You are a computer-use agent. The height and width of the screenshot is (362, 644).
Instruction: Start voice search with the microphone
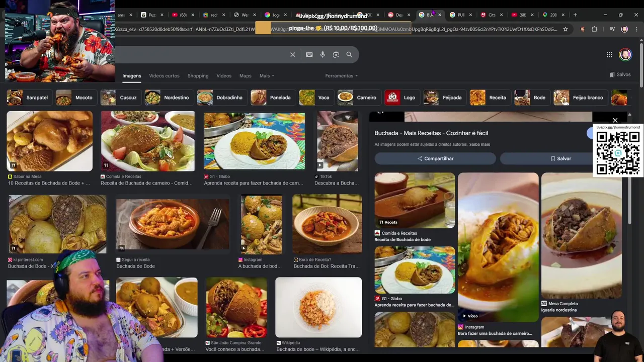click(x=323, y=55)
